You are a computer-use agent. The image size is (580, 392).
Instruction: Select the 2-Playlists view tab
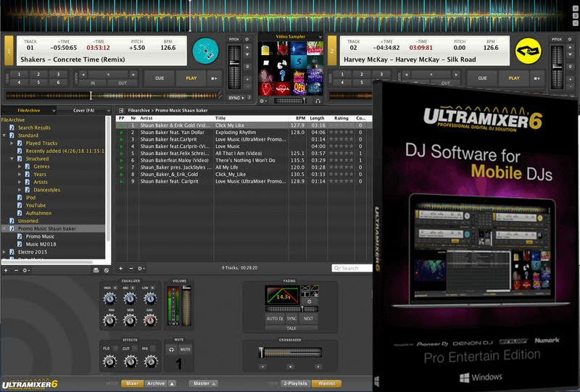coord(296,384)
